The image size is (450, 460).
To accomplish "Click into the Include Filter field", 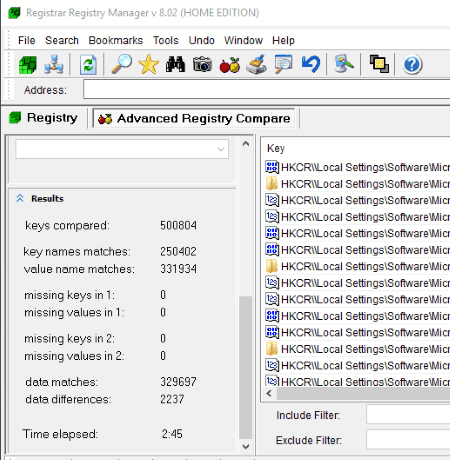I will [x=408, y=414].
